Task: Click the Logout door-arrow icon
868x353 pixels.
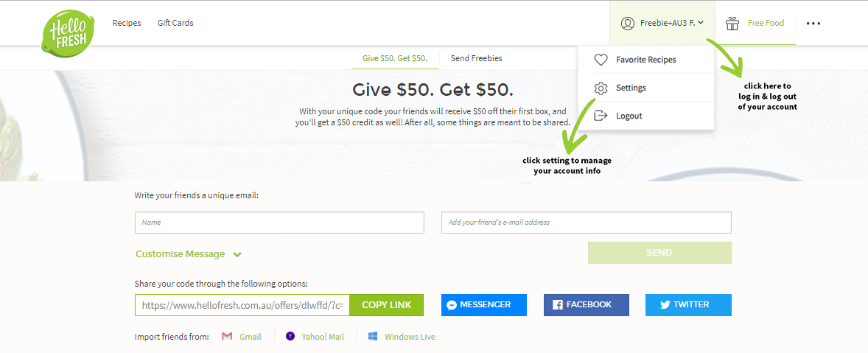Action: [x=601, y=116]
